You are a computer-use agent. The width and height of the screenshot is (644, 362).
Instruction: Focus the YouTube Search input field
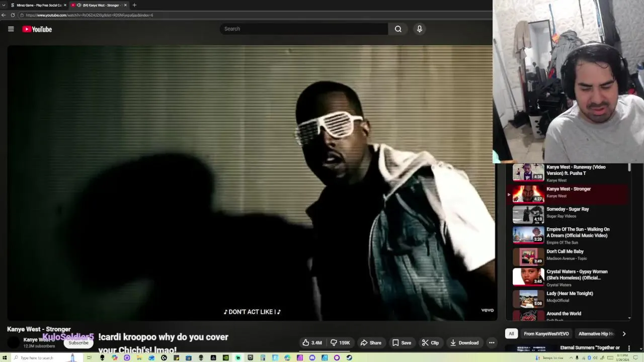coord(304,29)
